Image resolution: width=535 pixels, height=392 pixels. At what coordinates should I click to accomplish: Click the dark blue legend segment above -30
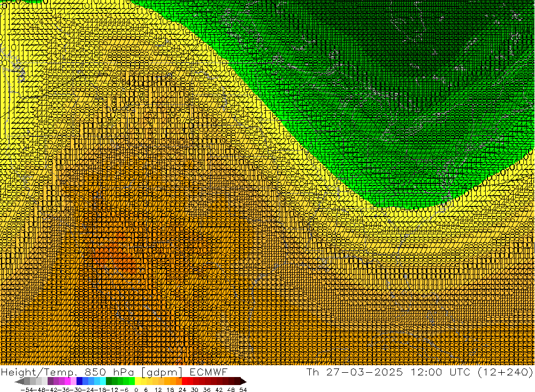pyautogui.click(x=79, y=381)
